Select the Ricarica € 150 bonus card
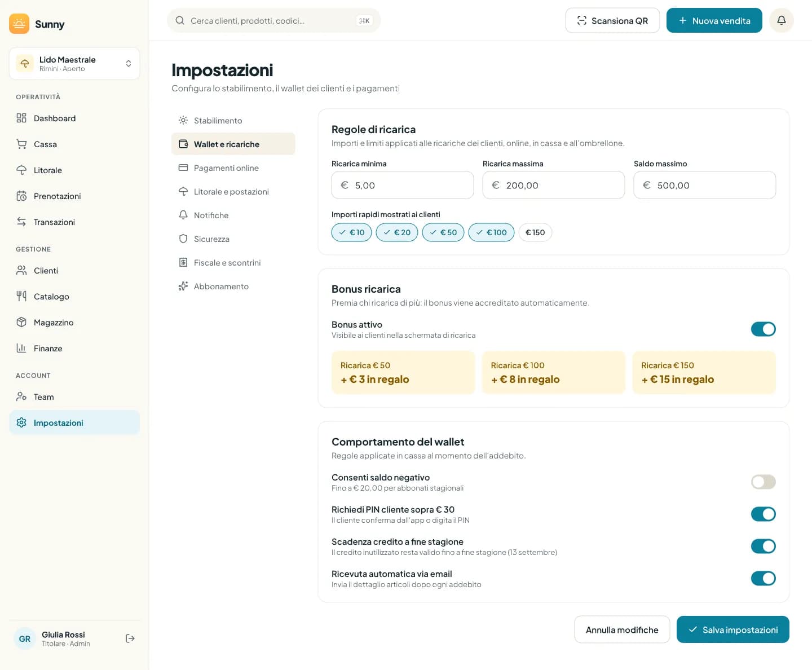This screenshot has height=670, width=812. coord(704,372)
